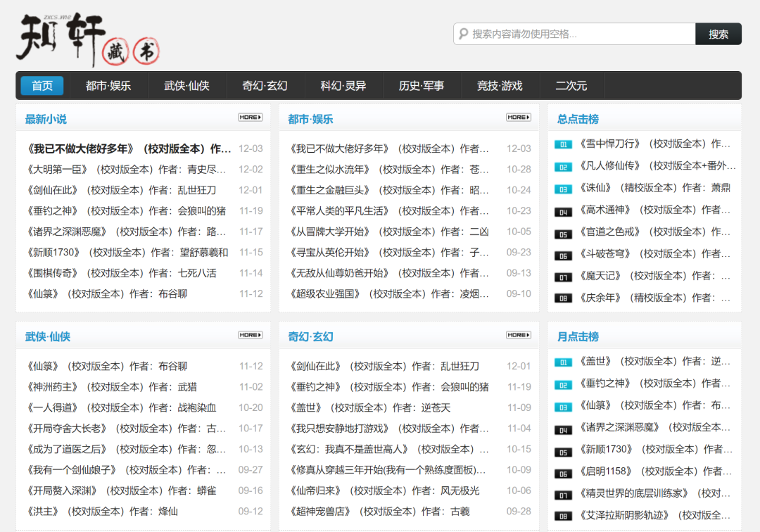The image size is (760, 532).
Task: Open 《从冒牌大学开始》 novel link
Action: 389,232
